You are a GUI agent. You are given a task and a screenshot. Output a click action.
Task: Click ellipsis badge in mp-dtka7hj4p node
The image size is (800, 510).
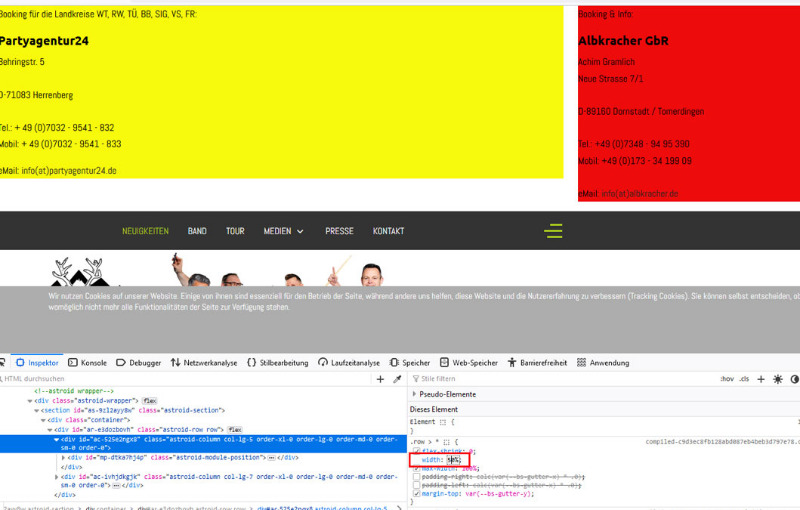(272, 458)
